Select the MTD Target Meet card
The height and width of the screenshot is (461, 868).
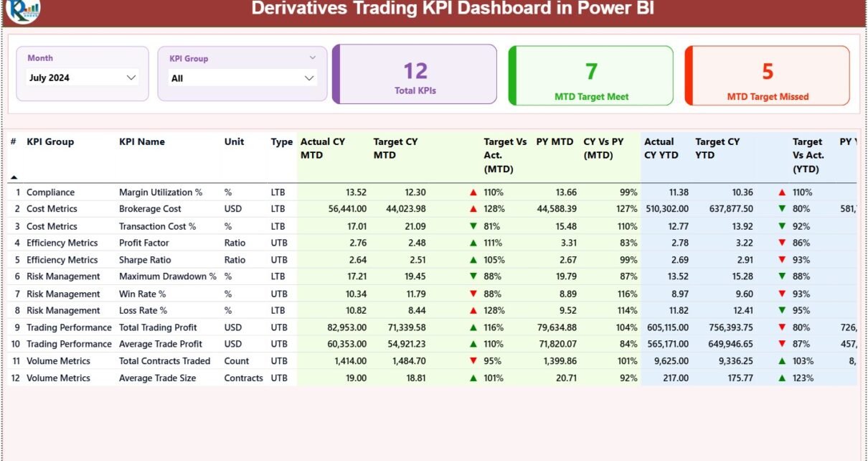(591, 75)
